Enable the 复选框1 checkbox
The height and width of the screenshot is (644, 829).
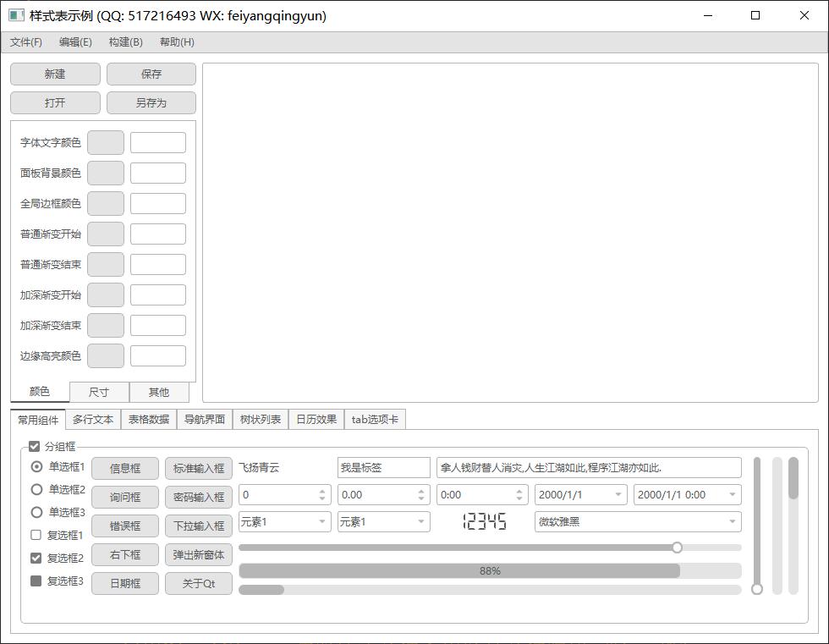(x=36, y=535)
